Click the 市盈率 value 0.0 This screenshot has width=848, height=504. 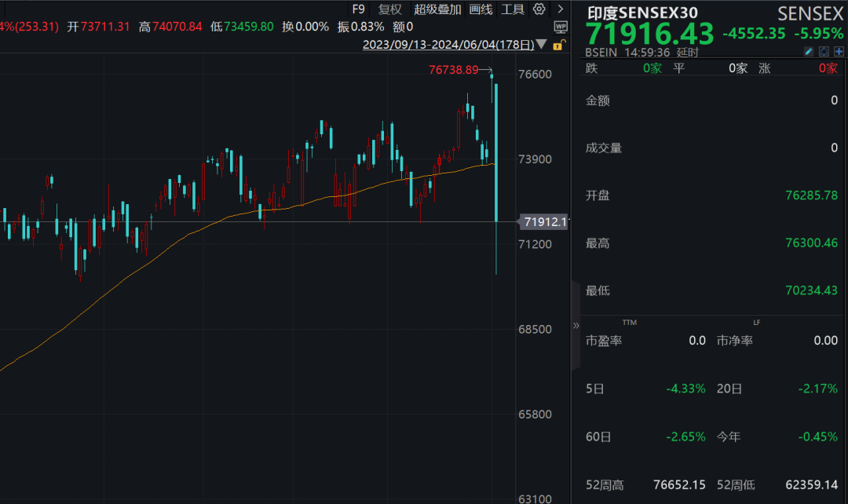tap(697, 341)
